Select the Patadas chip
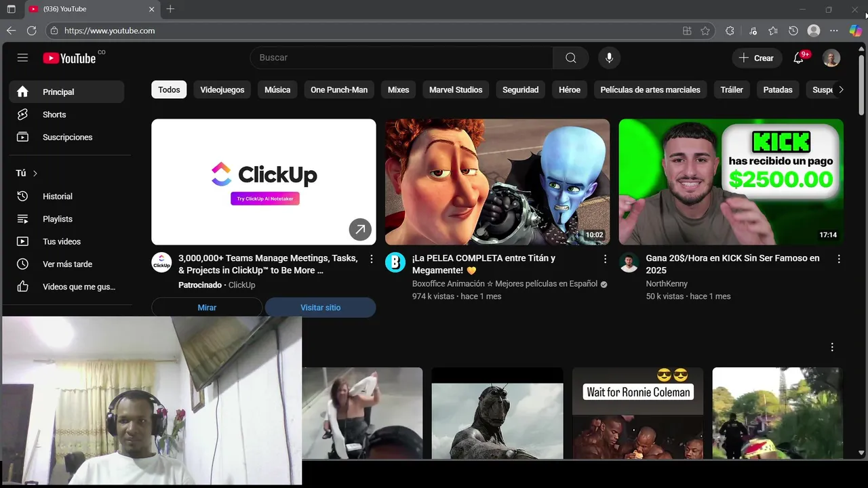This screenshot has width=868, height=488. [778, 89]
